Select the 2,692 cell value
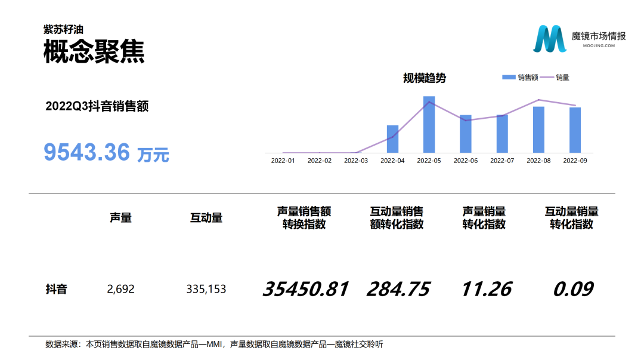The width and height of the screenshot is (644, 363). tap(120, 289)
